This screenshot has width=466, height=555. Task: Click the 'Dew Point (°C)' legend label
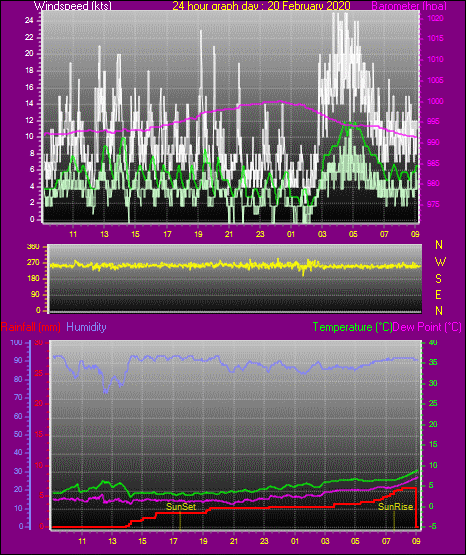point(427,327)
